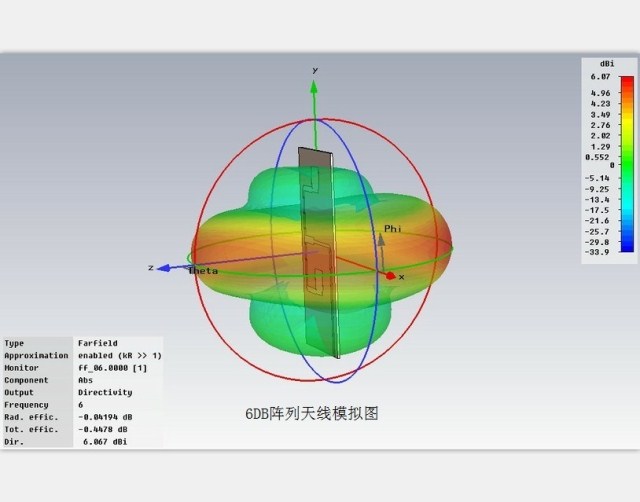Image resolution: width=640 pixels, height=502 pixels.
Task: Click the 'Abs' component value
Action: click(85, 380)
